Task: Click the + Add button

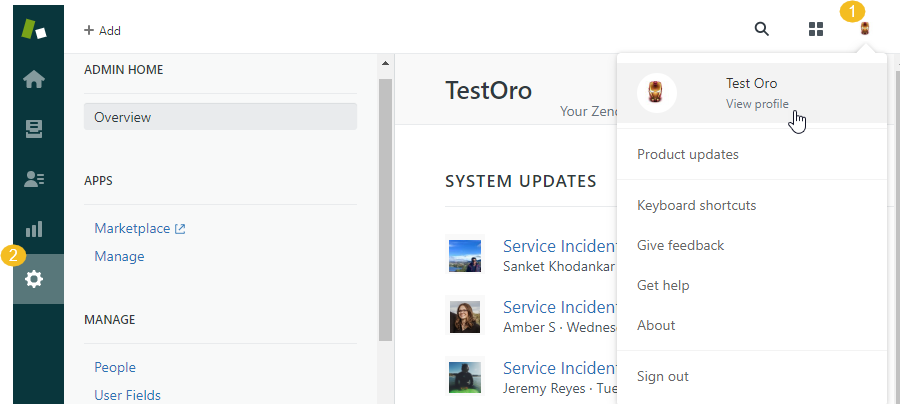Action: coord(102,31)
